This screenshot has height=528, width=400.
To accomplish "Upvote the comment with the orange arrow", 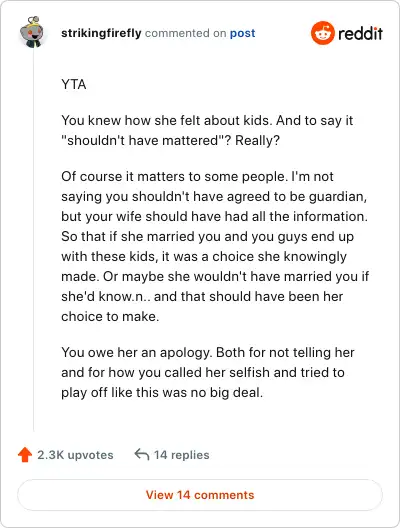I will pos(25,454).
